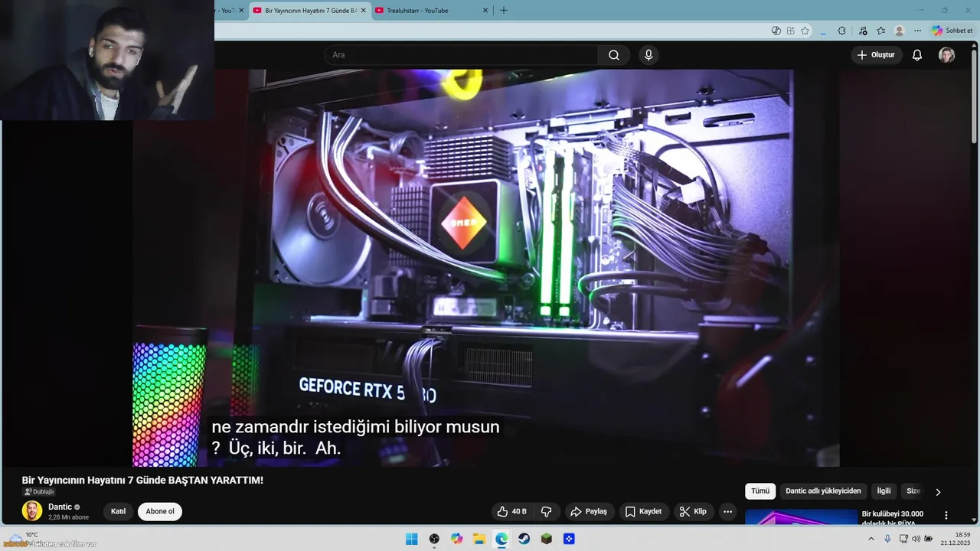Open the clock showing 18:59 21.12.2025
This screenshot has width=980, height=551.
(x=956, y=539)
